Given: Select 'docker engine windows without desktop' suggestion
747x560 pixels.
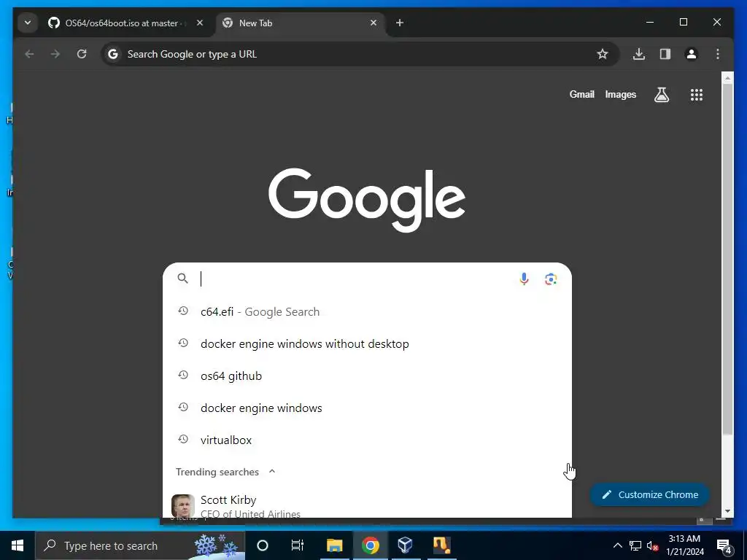Looking at the screenshot, I should (x=367, y=344).
